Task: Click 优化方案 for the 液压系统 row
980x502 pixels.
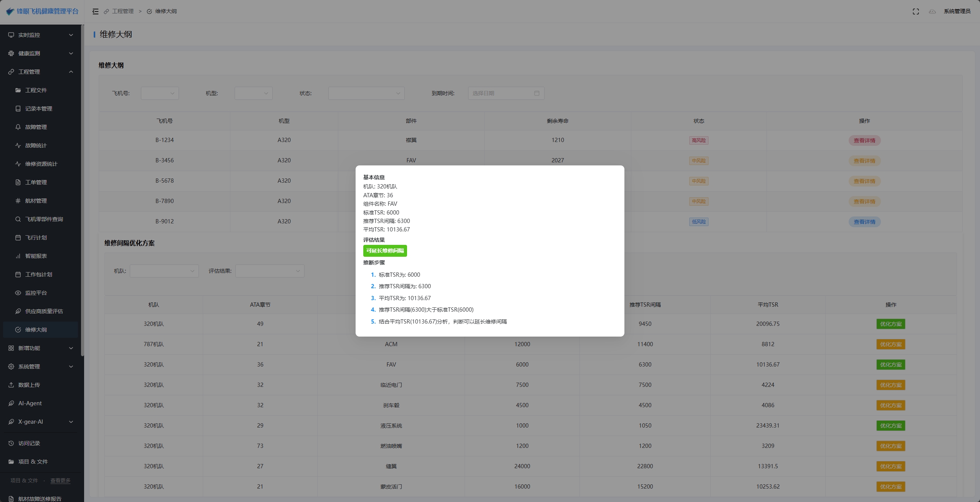Action: (x=891, y=426)
